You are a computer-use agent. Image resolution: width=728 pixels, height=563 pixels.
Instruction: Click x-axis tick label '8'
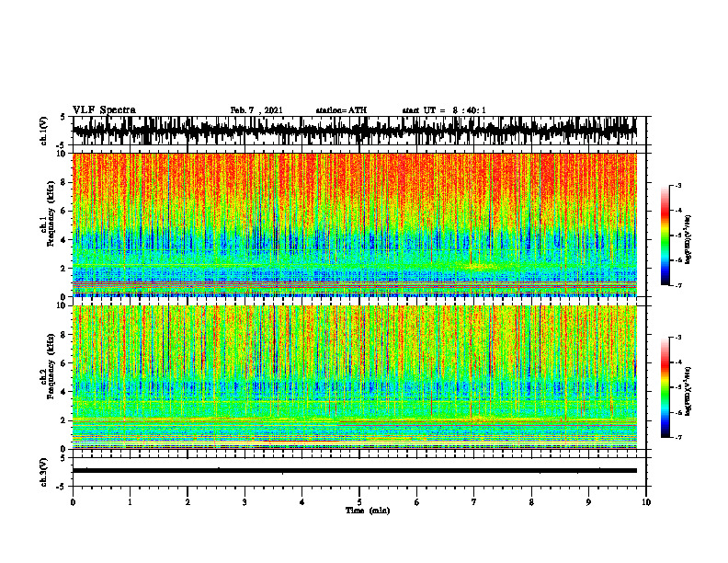click(531, 502)
